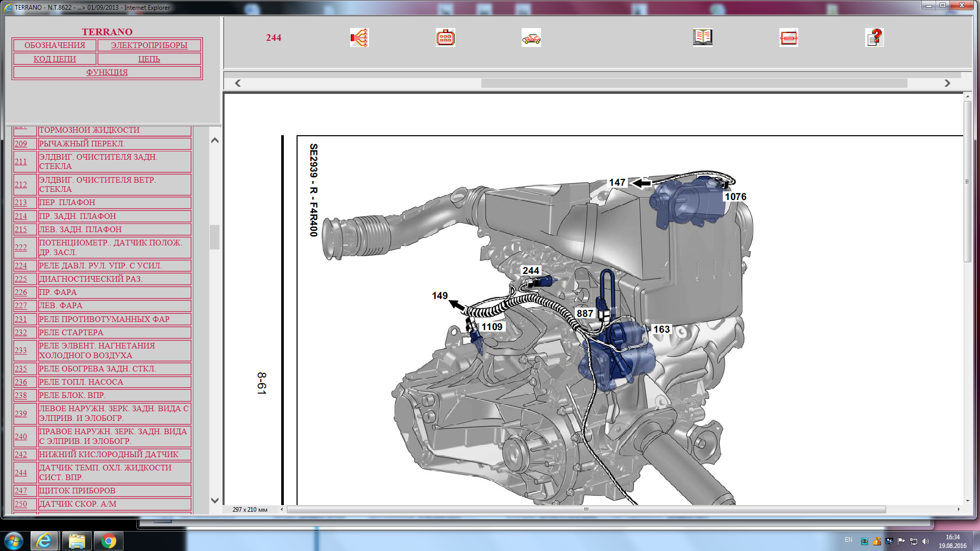
Task: Click text ДИАГНОСТИЧЕСКИЙ РАЗ.
Action: (91, 279)
